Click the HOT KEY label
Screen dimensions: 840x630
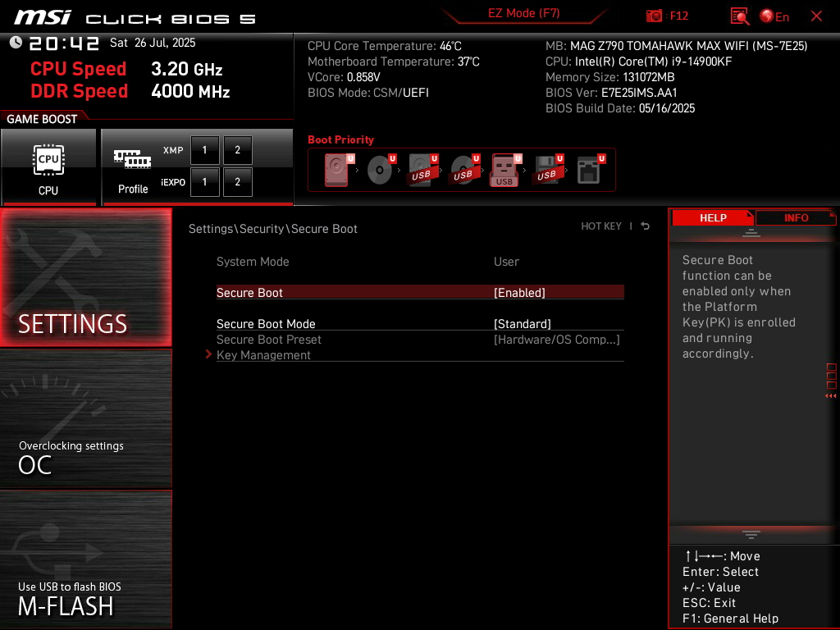click(x=601, y=226)
